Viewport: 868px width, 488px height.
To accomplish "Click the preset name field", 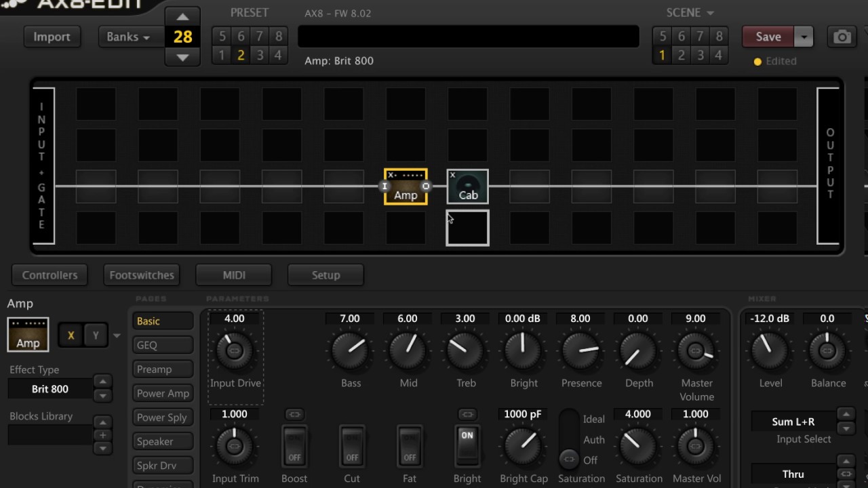I will 469,37.
